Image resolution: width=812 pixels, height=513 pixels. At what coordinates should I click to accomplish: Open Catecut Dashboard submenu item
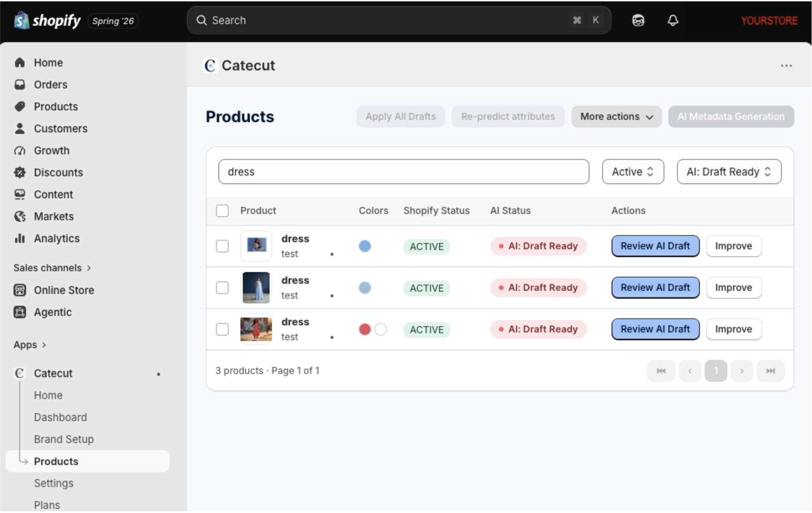click(x=60, y=418)
